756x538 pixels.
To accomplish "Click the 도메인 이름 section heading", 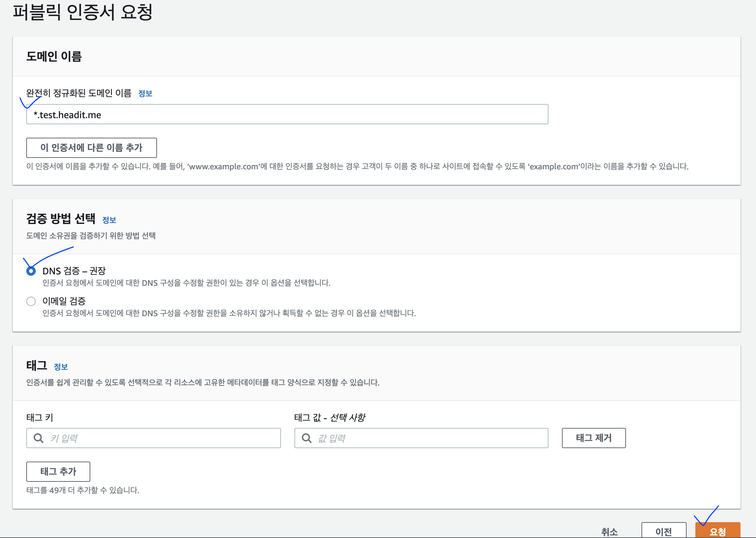I will 54,56.
